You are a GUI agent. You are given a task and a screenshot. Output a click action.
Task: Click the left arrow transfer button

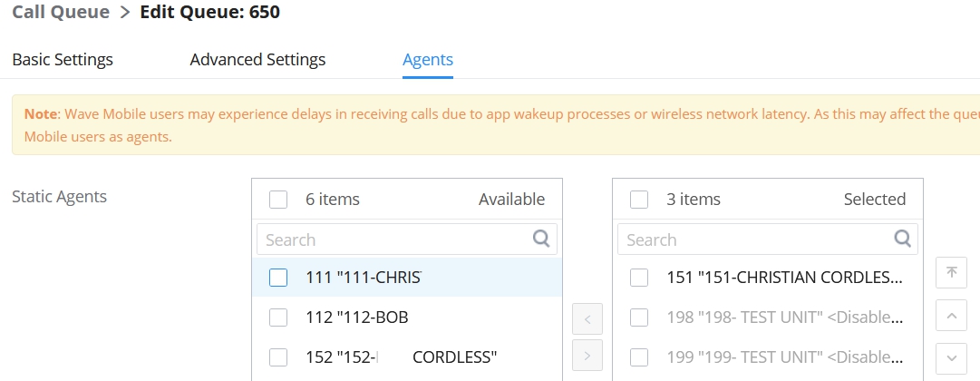tap(587, 319)
